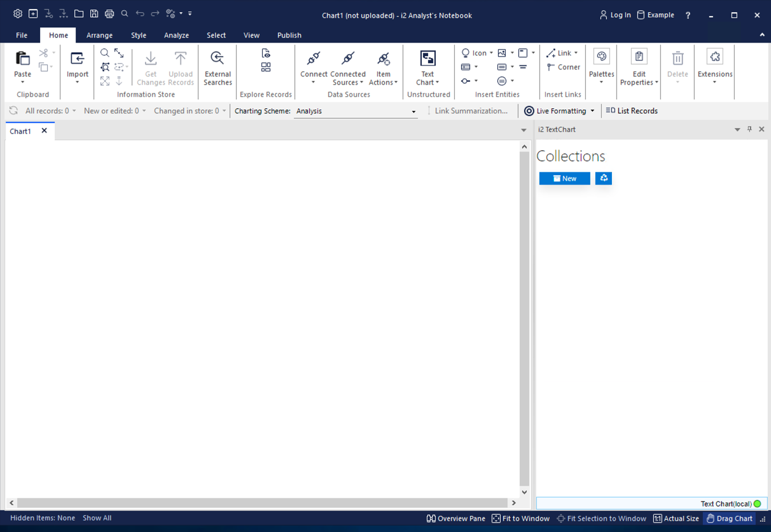
Task: Insert a Corner on a link
Action: pyautogui.click(x=563, y=67)
